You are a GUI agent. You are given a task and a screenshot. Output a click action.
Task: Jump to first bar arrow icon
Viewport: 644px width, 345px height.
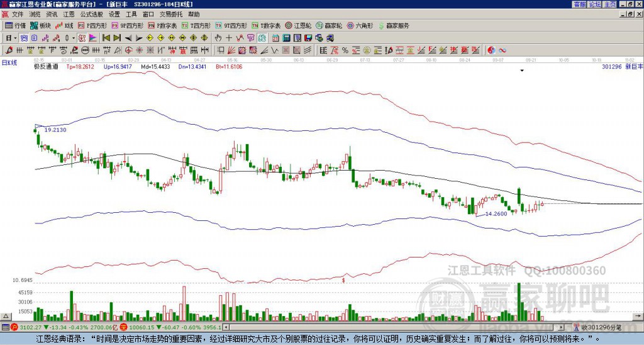[x=106, y=38]
